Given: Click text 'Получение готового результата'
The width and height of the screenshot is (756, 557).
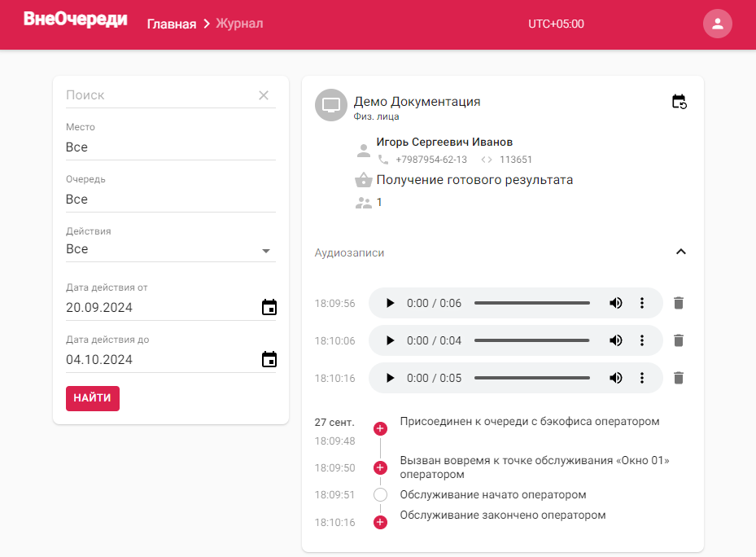Looking at the screenshot, I should [x=474, y=180].
